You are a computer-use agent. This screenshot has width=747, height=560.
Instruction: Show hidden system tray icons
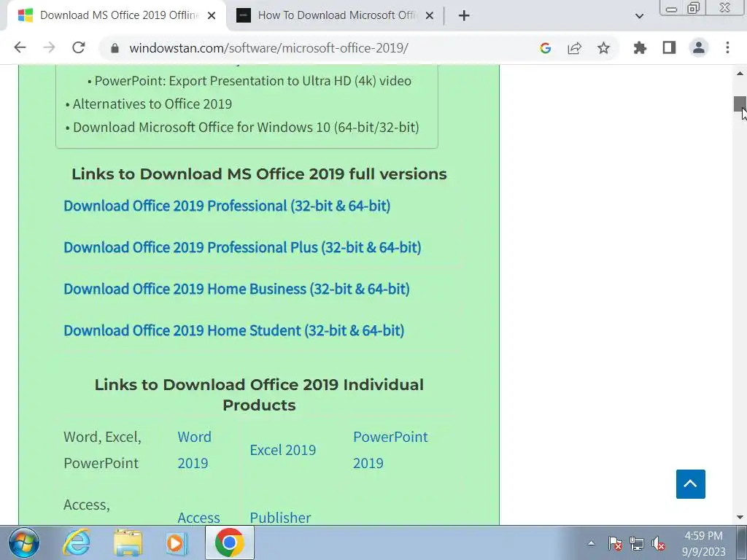click(x=591, y=542)
